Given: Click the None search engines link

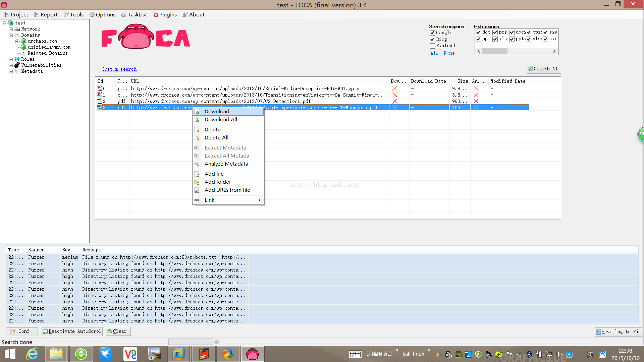Looking at the screenshot, I should pos(449,53).
